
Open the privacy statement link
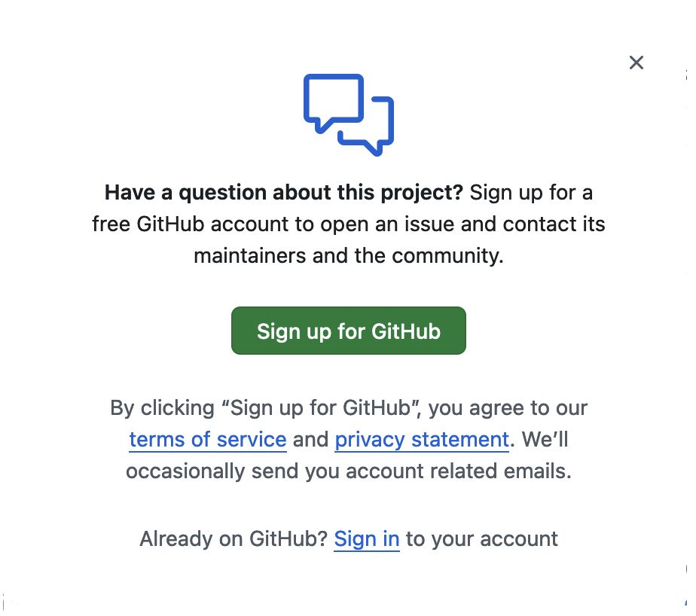[422, 440]
